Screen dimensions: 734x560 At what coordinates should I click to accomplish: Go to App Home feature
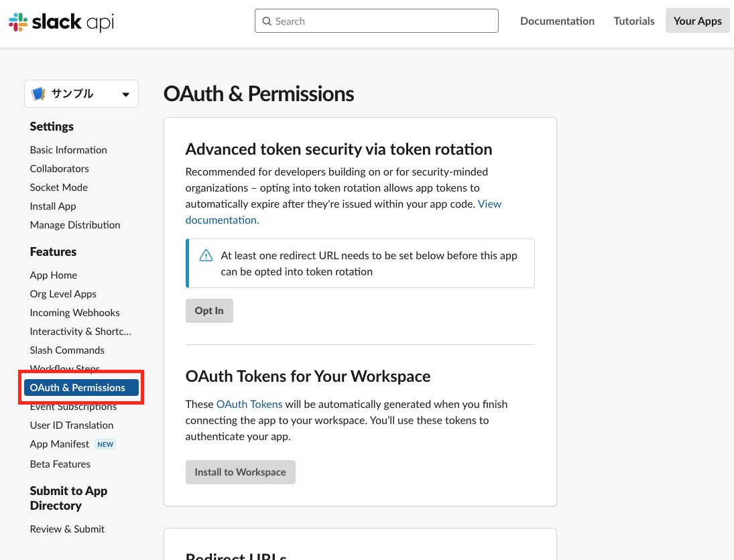click(x=54, y=275)
